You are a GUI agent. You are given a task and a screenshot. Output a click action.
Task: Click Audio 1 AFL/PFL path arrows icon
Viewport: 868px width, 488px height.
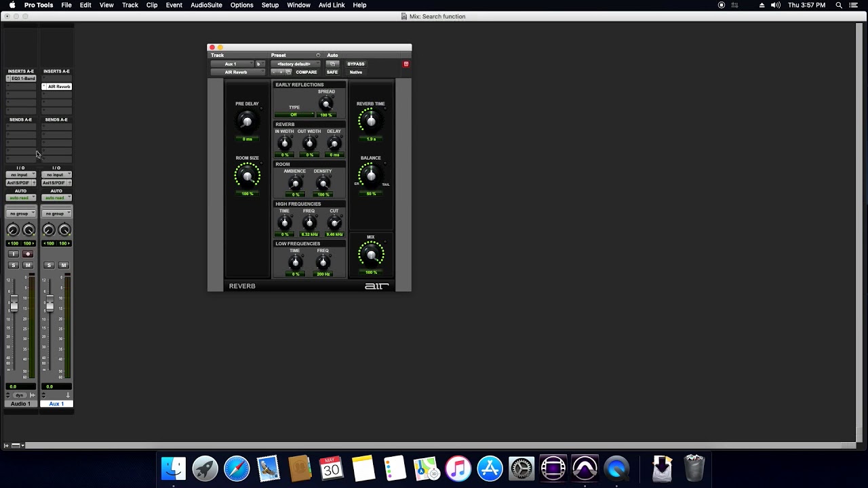pyautogui.click(x=32, y=395)
